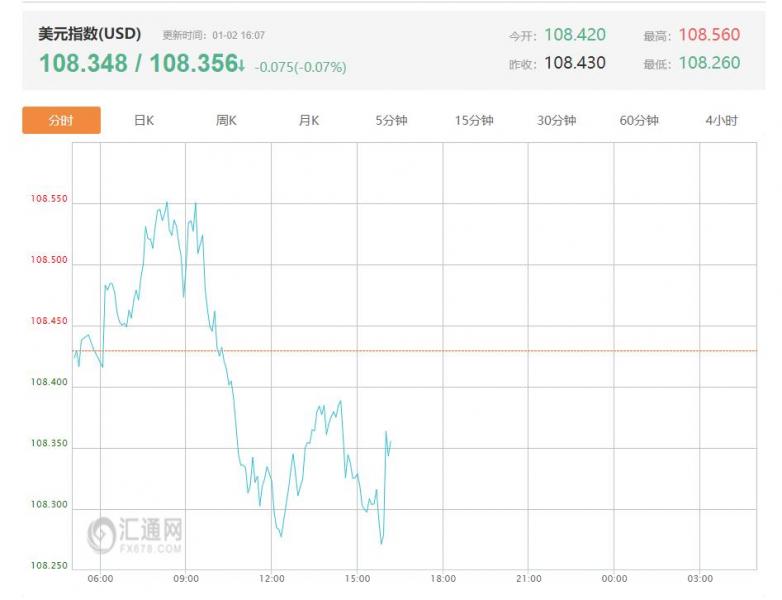Switch to 月K monthly chart
Viewport: 782px width, 600px height.
308,121
